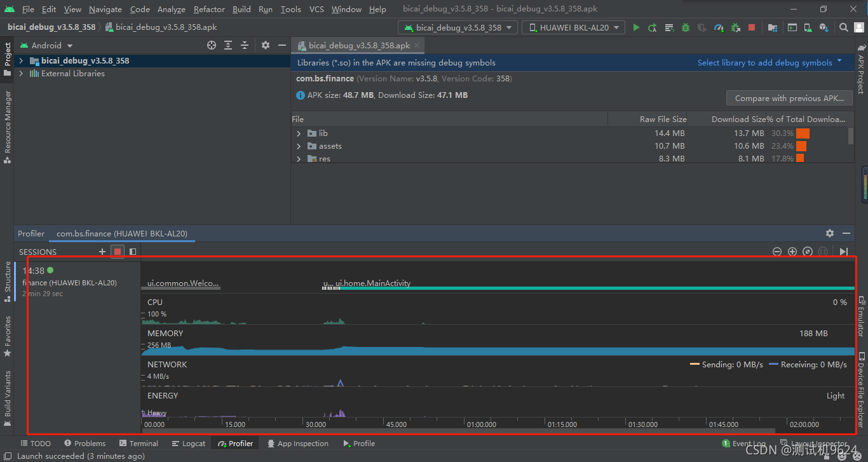Open TODO tool window

36,444
